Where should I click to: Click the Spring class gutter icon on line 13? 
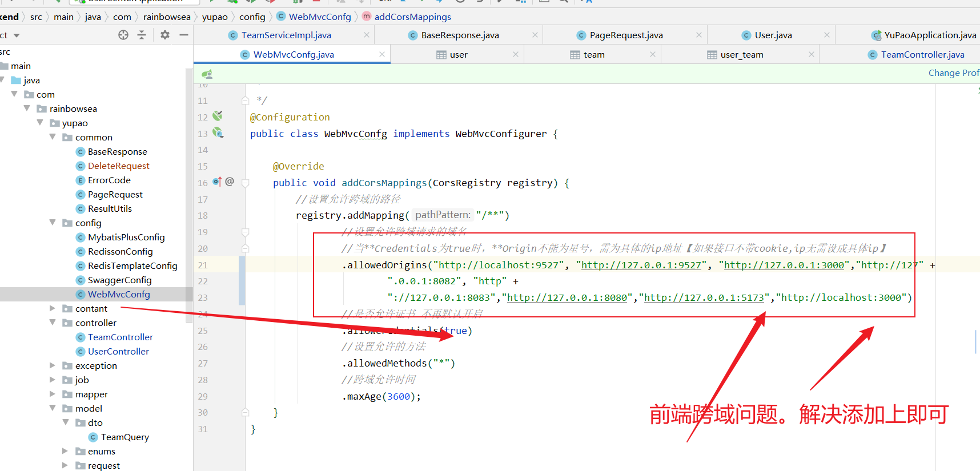point(218,133)
